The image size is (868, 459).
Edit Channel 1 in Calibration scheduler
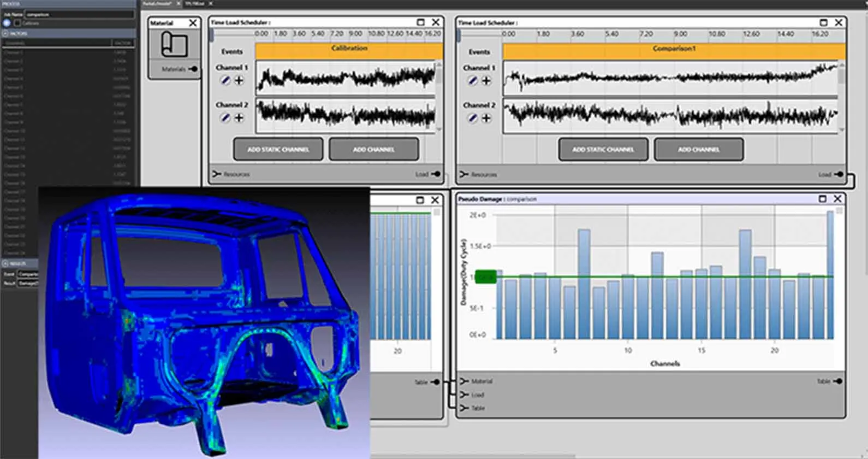[225, 81]
